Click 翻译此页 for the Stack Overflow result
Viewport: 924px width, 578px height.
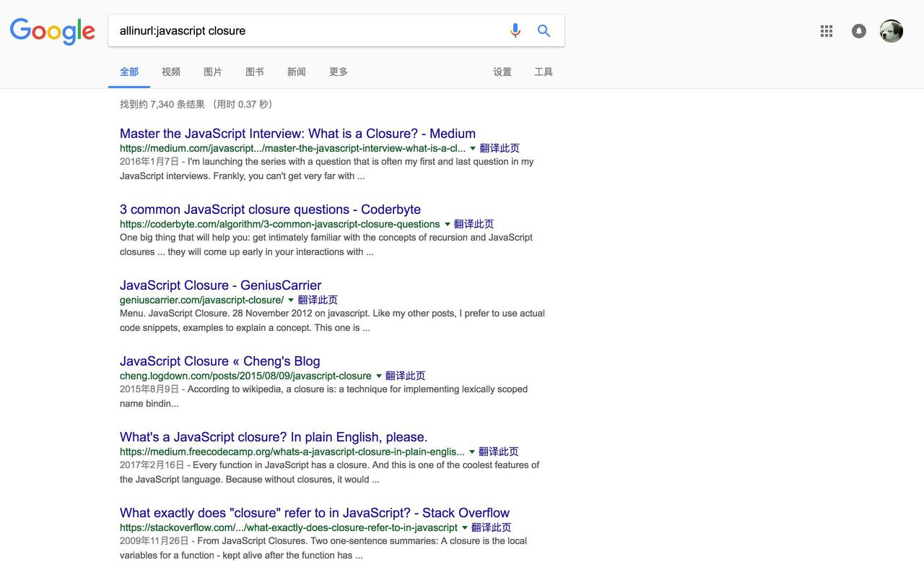pyautogui.click(x=491, y=527)
